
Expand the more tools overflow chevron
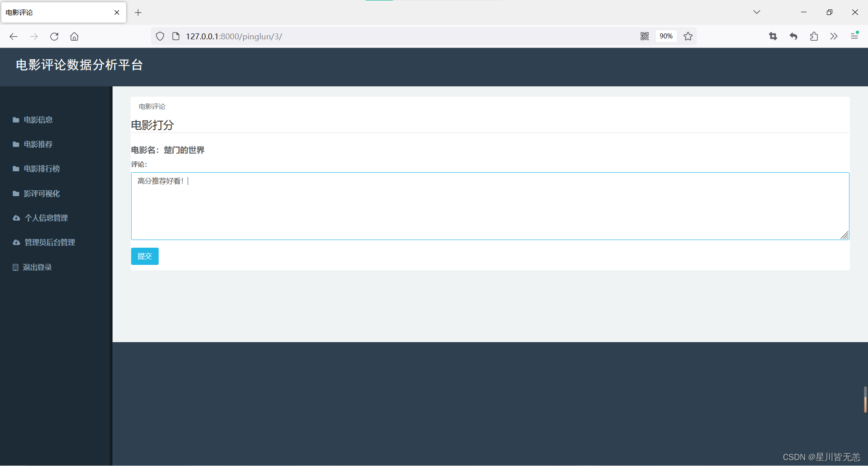coord(834,36)
